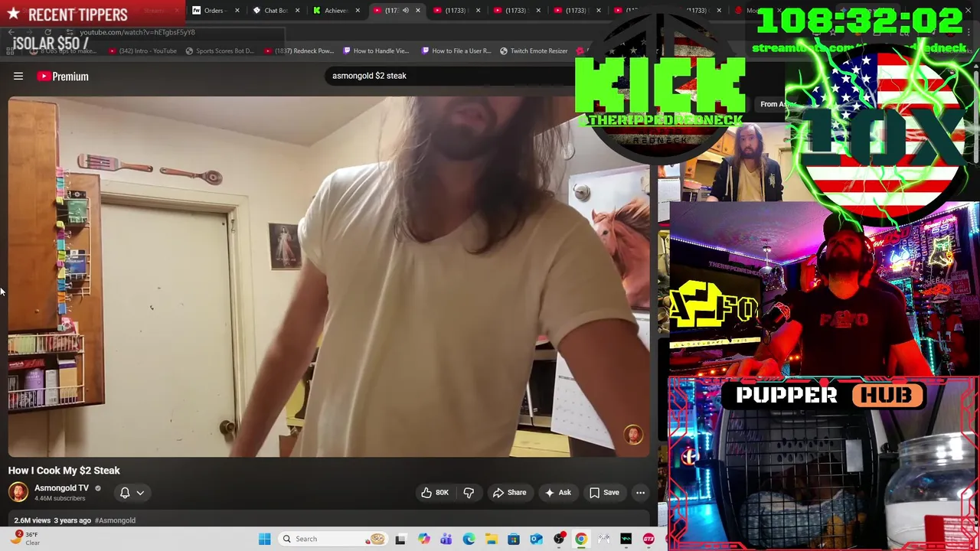The height and width of the screenshot is (551, 980).
Task: Open the YouTube hamburger guide menu
Action: click(x=18, y=76)
